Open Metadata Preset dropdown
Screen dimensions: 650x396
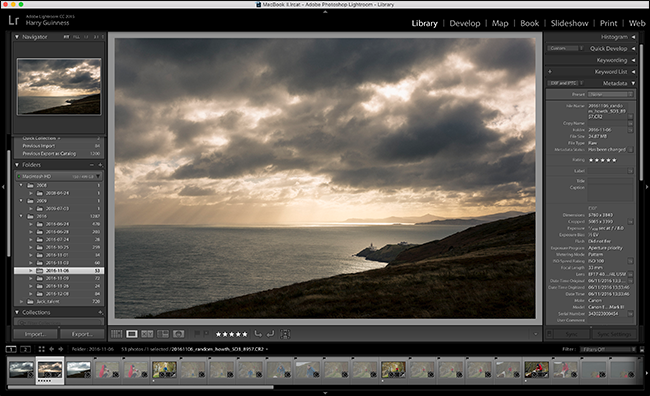(610, 95)
